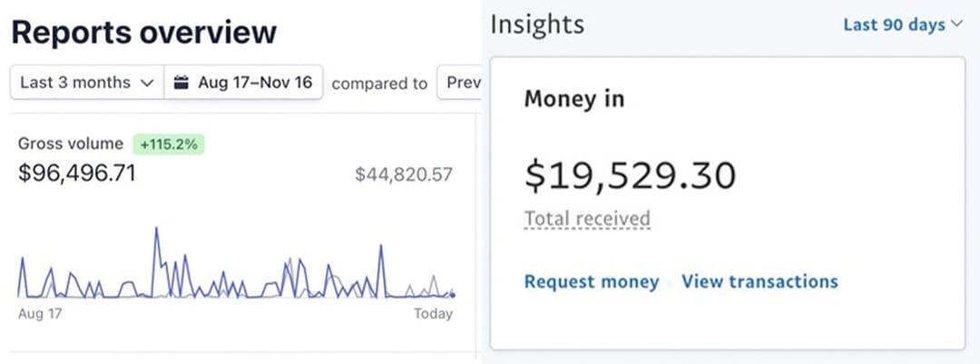
Task: Click the endpoint dot on the chart line
Action: [x=452, y=294]
